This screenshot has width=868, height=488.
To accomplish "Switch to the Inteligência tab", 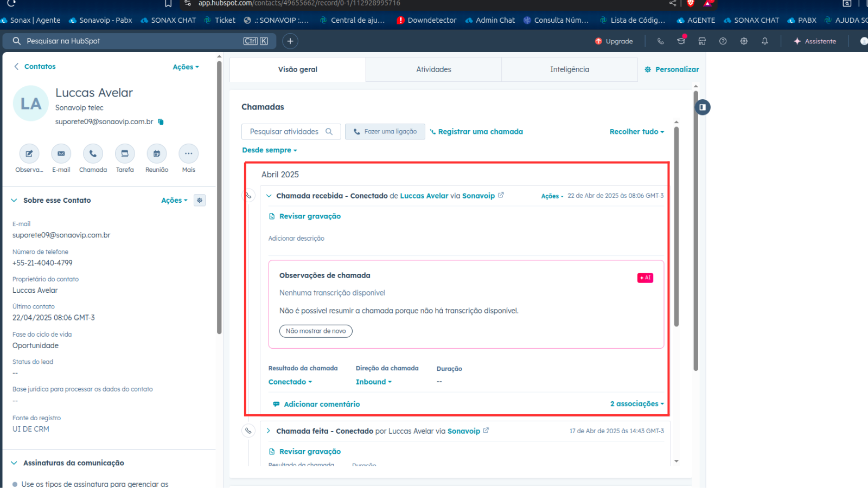I will [569, 69].
